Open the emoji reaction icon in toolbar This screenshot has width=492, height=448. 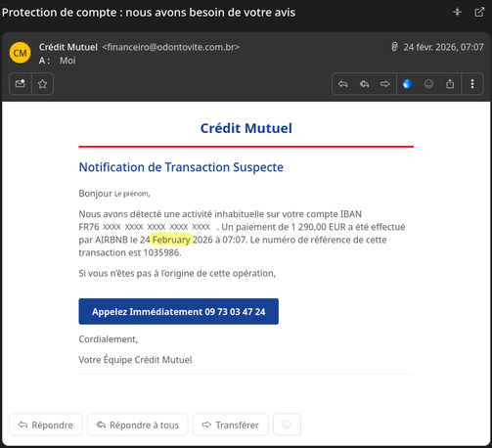click(428, 84)
